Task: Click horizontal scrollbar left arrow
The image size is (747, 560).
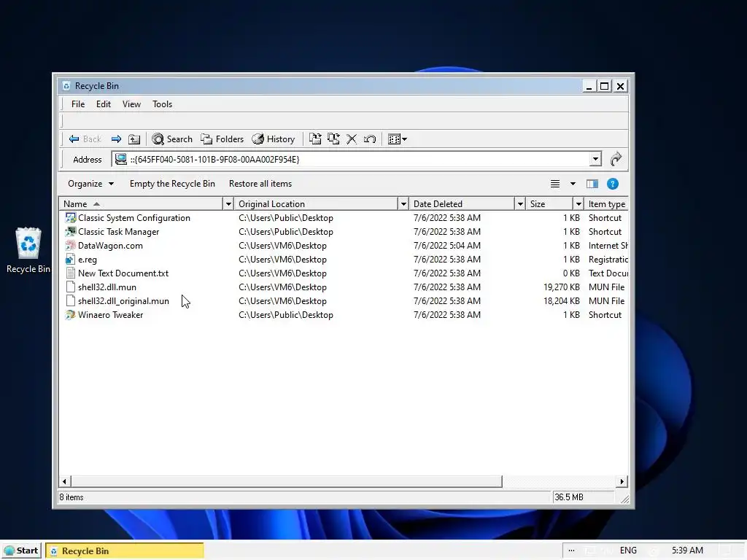Action: 64,481
